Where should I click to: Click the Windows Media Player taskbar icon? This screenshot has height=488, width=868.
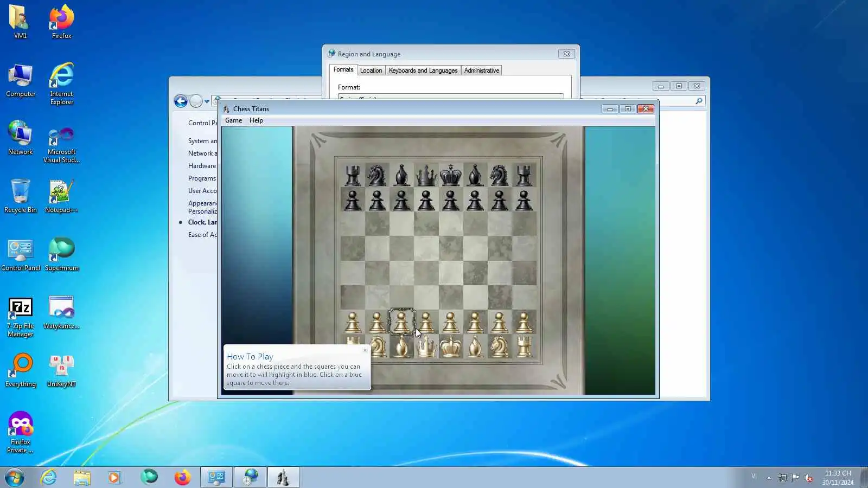point(114,478)
